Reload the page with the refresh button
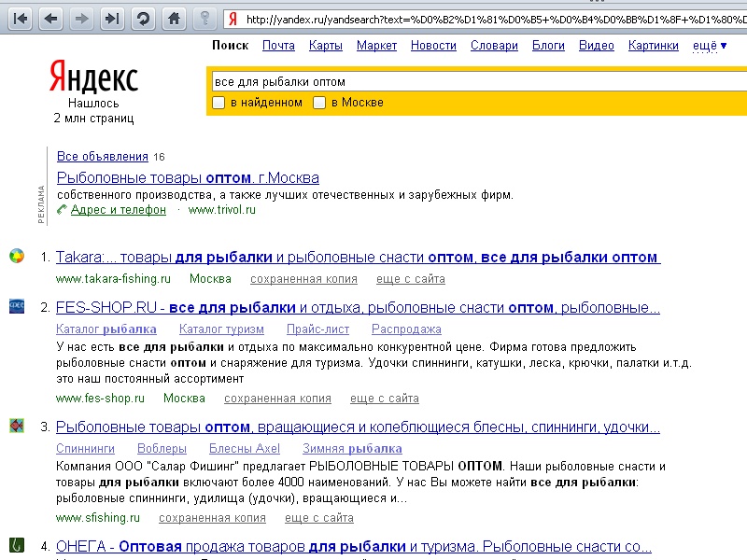 [x=143, y=19]
